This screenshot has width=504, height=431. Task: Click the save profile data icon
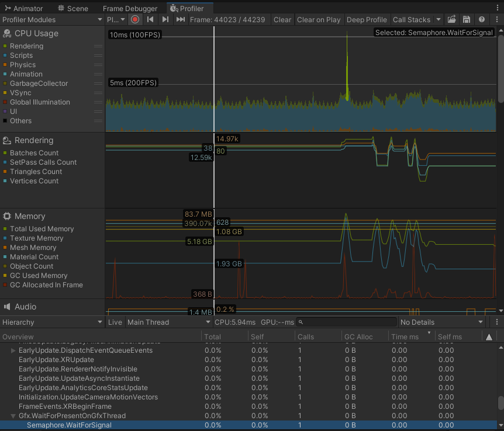[x=467, y=19]
